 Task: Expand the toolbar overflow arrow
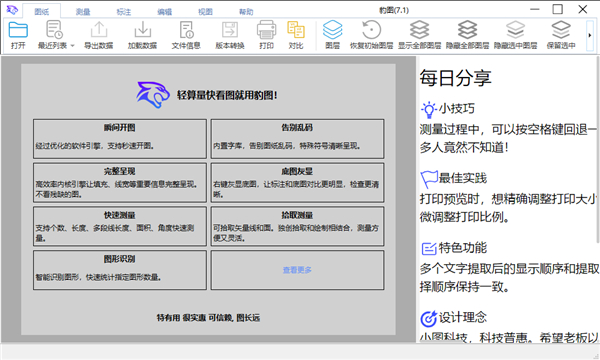(590, 35)
